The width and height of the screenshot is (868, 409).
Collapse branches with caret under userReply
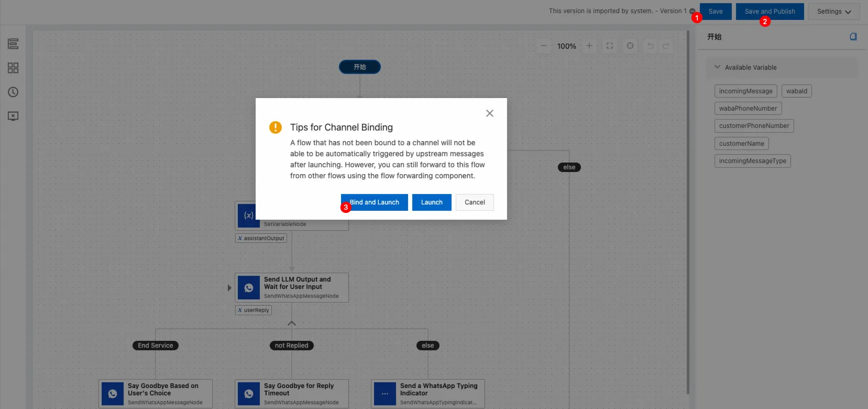coord(292,324)
